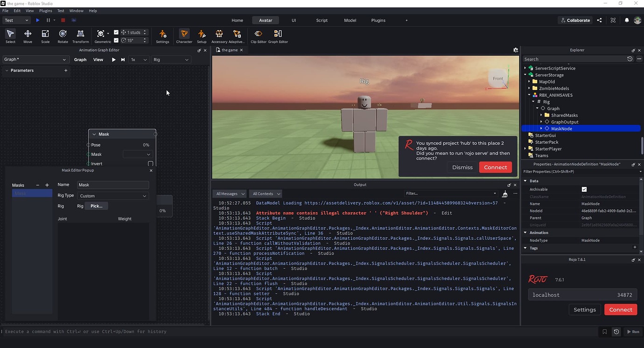Screen dimensions: 644x348
Task: Open viewport settings gear icon
Action: point(516,50)
